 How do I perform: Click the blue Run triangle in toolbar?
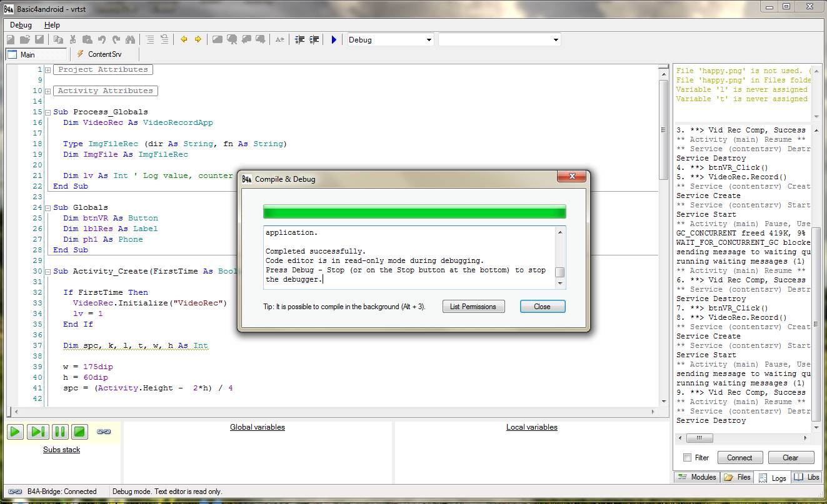[x=334, y=39]
